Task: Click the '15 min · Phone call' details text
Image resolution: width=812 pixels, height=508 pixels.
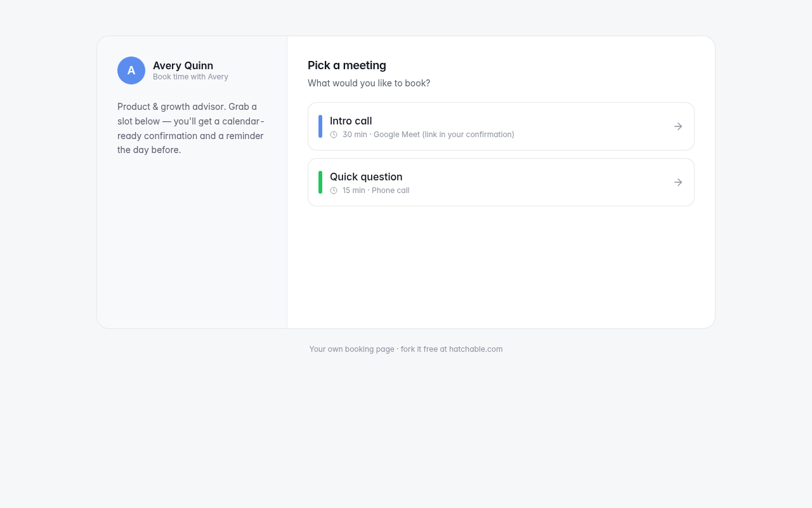Action: [376, 190]
